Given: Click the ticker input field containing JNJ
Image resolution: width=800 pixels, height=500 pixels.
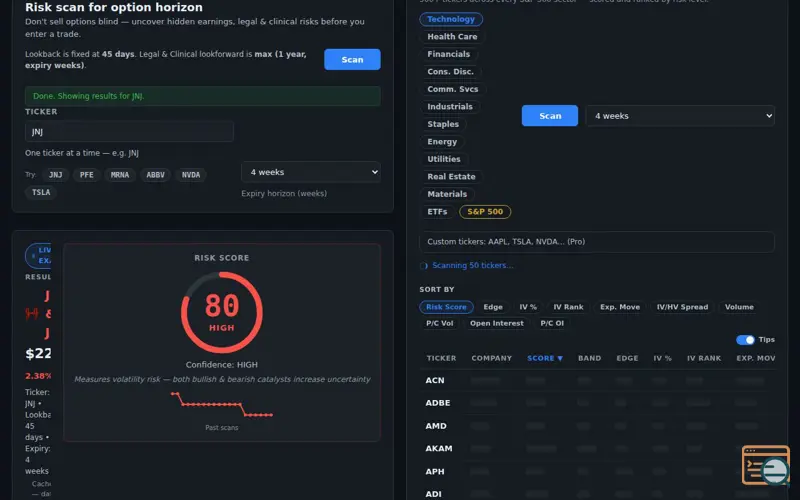Looking at the screenshot, I should 129,132.
